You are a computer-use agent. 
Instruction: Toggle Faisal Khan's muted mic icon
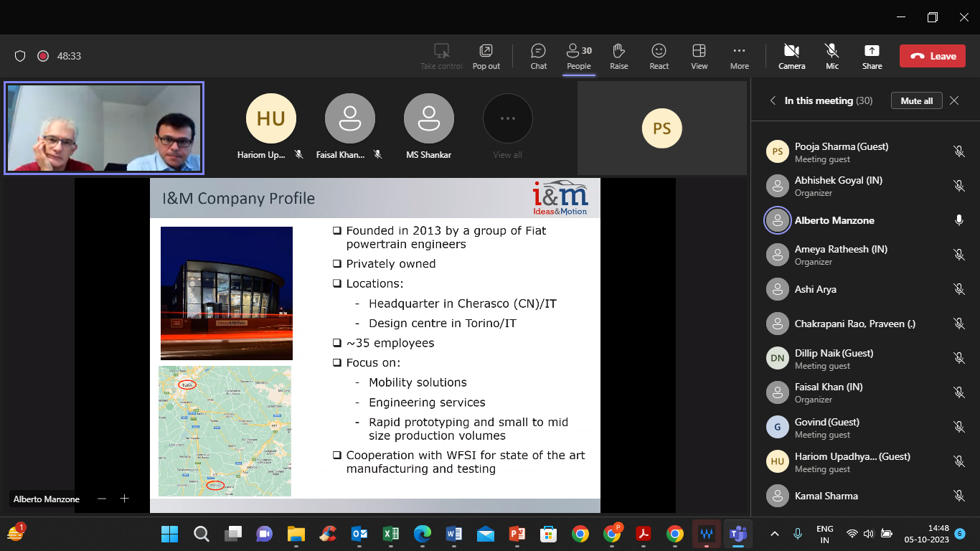pyautogui.click(x=959, y=392)
